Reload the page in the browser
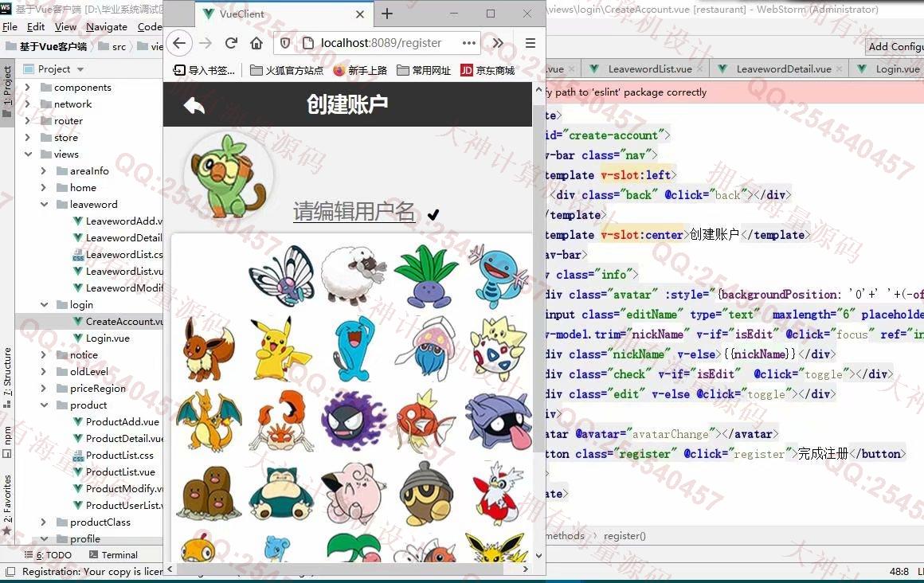The width and height of the screenshot is (924, 583). click(231, 43)
